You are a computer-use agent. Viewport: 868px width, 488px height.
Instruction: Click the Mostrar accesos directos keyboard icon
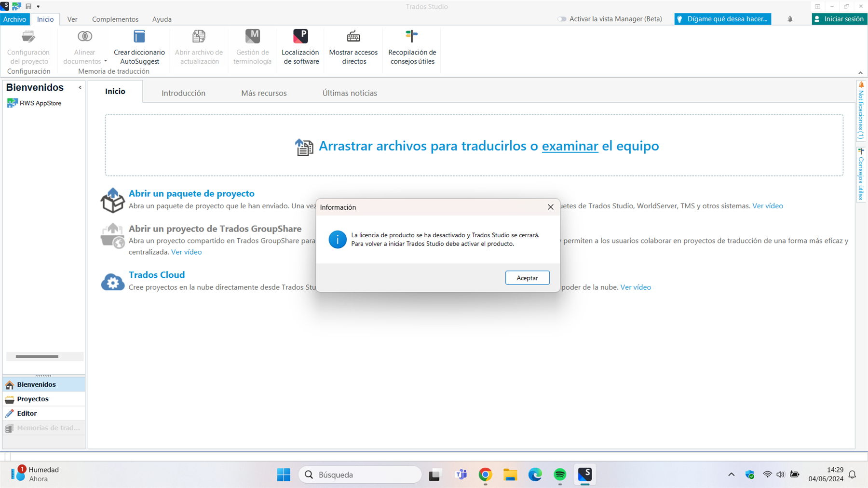pos(353,37)
